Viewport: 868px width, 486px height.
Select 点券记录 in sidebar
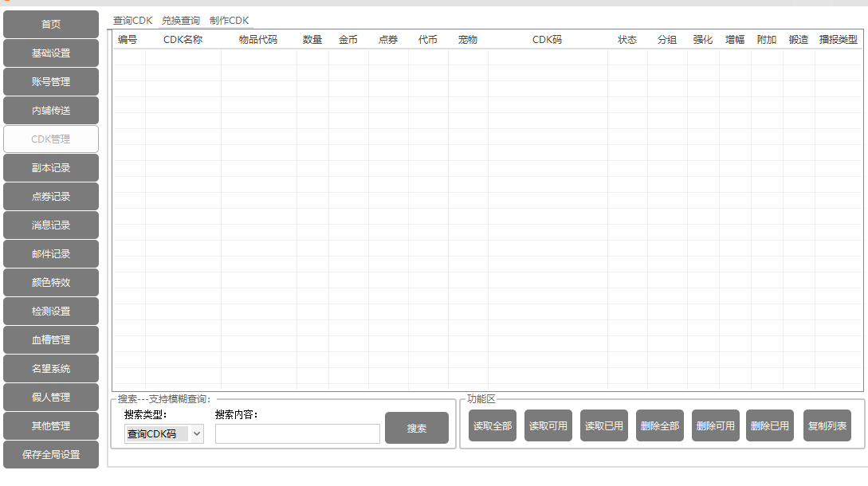point(51,197)
